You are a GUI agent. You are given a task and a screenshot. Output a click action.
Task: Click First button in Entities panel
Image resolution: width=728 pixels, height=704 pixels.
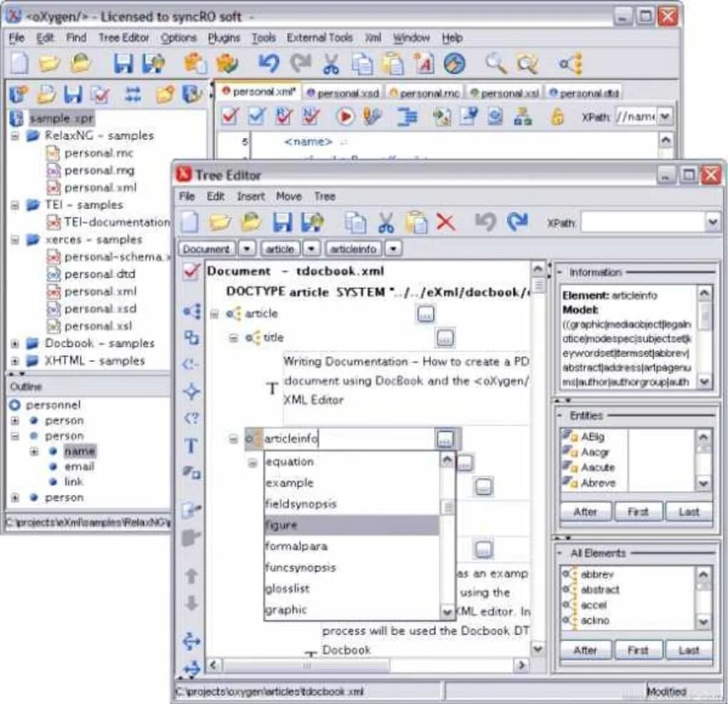pyautogui.click(x=638, y=512)
